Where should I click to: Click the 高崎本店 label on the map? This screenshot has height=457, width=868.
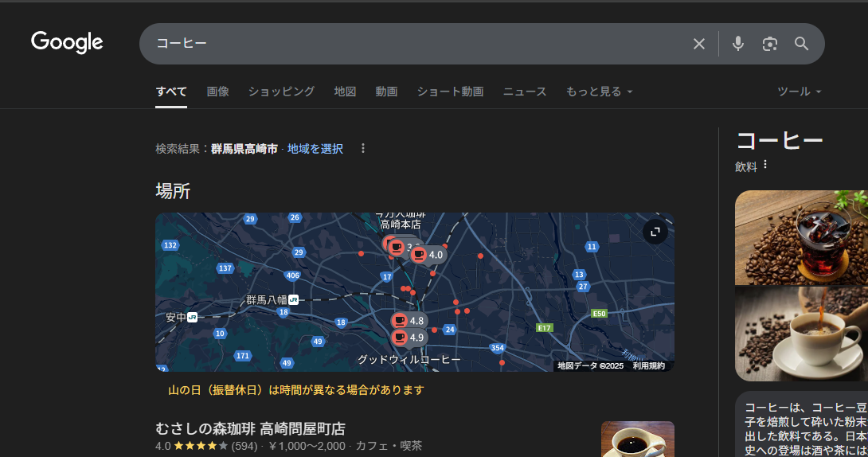pos(401,225)
